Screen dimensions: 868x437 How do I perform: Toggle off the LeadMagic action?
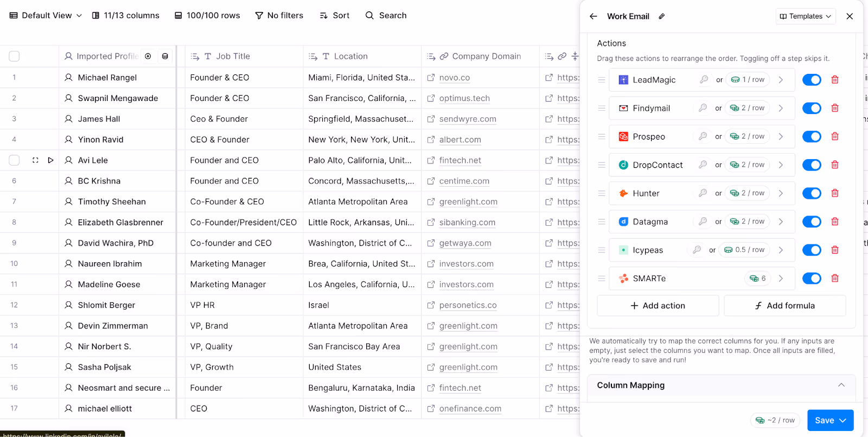click(x=812, y=80)
